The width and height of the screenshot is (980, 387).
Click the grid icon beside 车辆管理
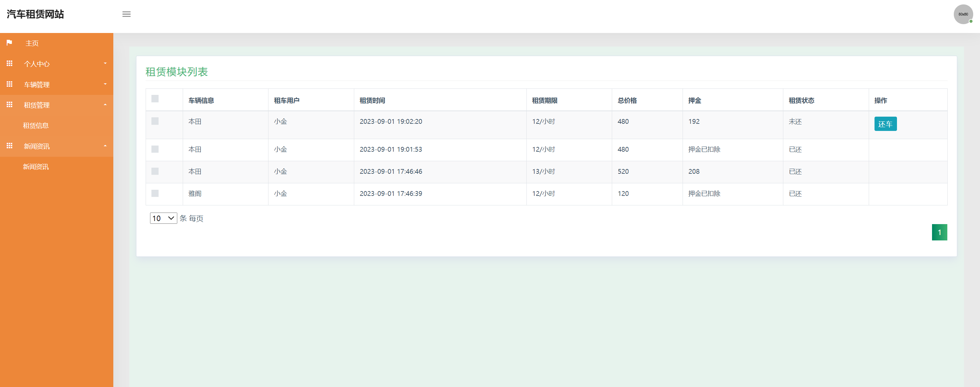click(x=10, y=84)
